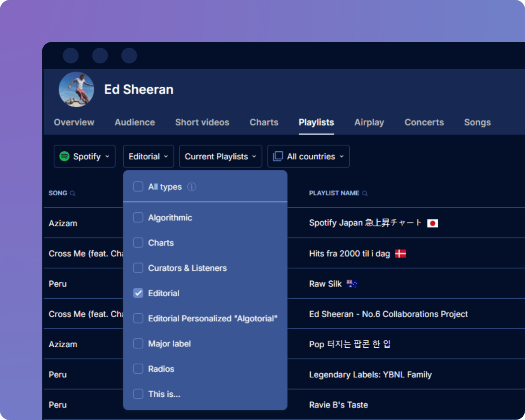Switch to the Audience tab
The height and width of the screenshot is (420, 525).
pos(135,122)
